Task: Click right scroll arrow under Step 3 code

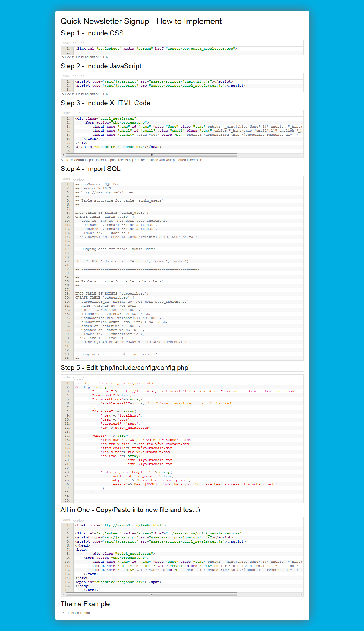Action: [301, 155]
